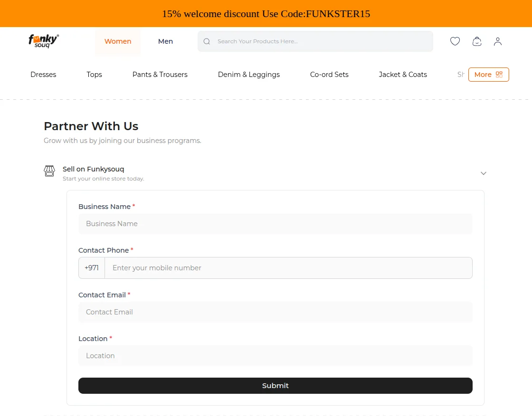The height and width of the screenshot is (418, 532).
Task: Switch to the Women tab
Action: [x=118, y=41]
